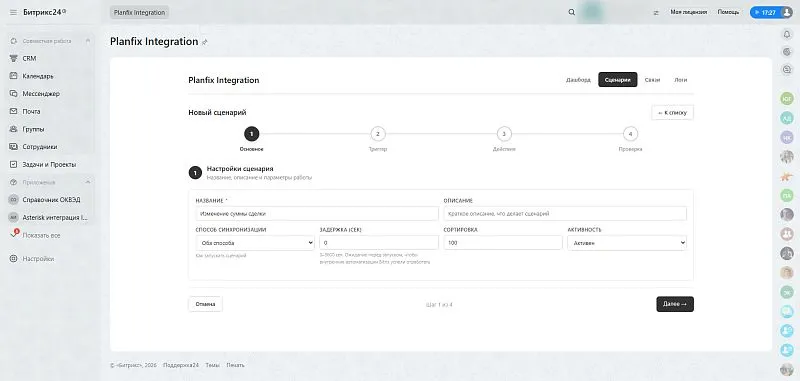This screenshot has width=800, height=381.
Task: Go to wizard step 3 Действия
Action: 504,134
